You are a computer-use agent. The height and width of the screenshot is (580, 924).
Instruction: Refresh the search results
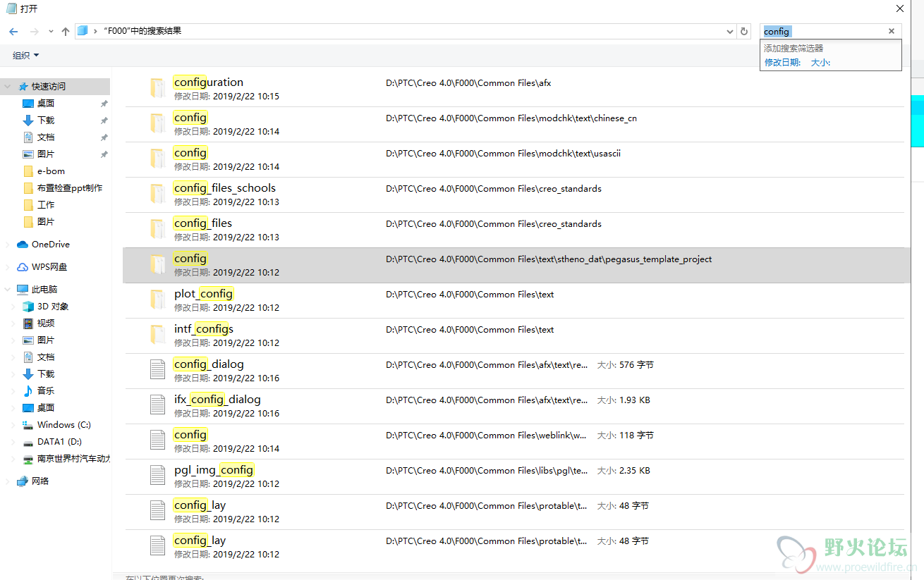click(743, 32)
